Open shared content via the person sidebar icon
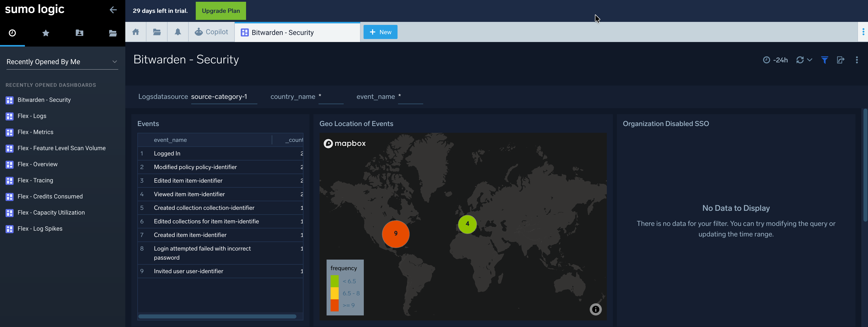 tap(80, 33)
